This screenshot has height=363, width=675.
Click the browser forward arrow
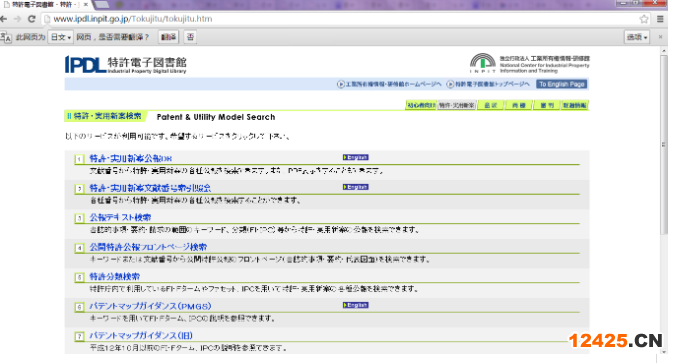(17, 19)
